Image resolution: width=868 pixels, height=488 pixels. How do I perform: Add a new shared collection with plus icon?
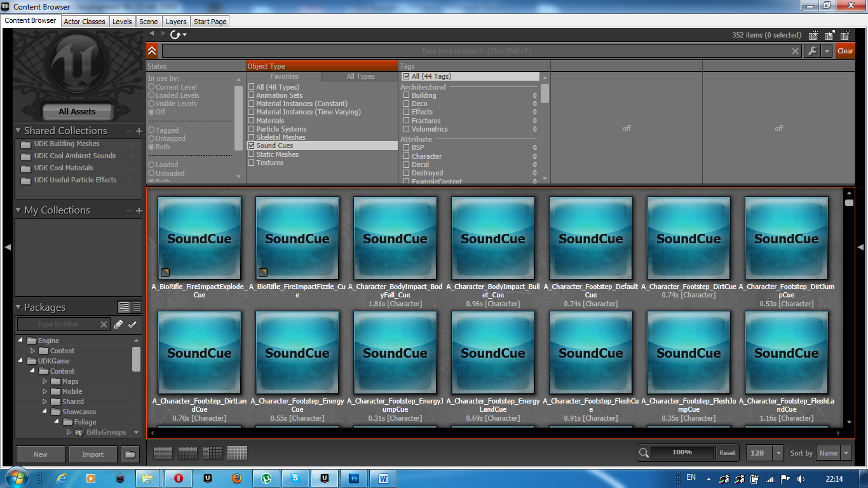(x=139, y=131)
